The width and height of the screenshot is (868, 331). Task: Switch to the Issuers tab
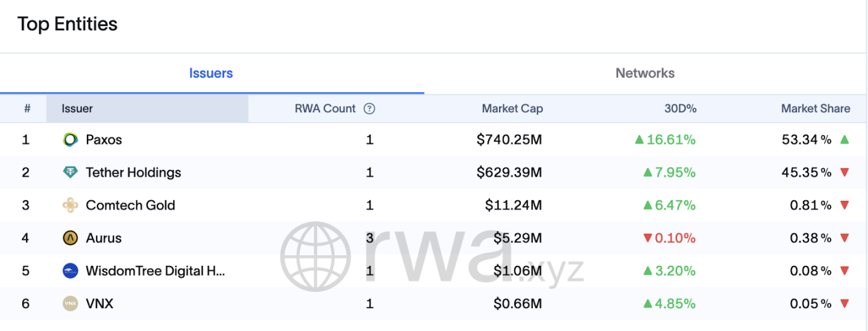coord(211,74)
